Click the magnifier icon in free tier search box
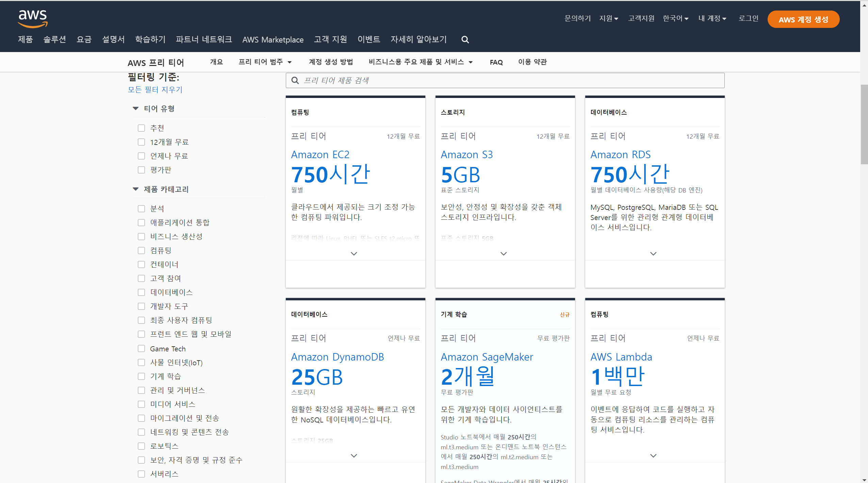The height and width of the screenshot is (483, 868). 295,81
